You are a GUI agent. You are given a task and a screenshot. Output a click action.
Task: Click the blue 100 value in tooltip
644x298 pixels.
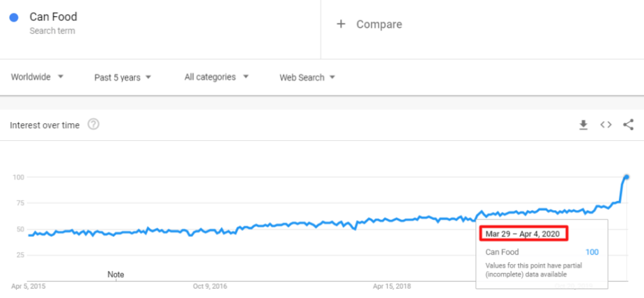tap(592, 252)
